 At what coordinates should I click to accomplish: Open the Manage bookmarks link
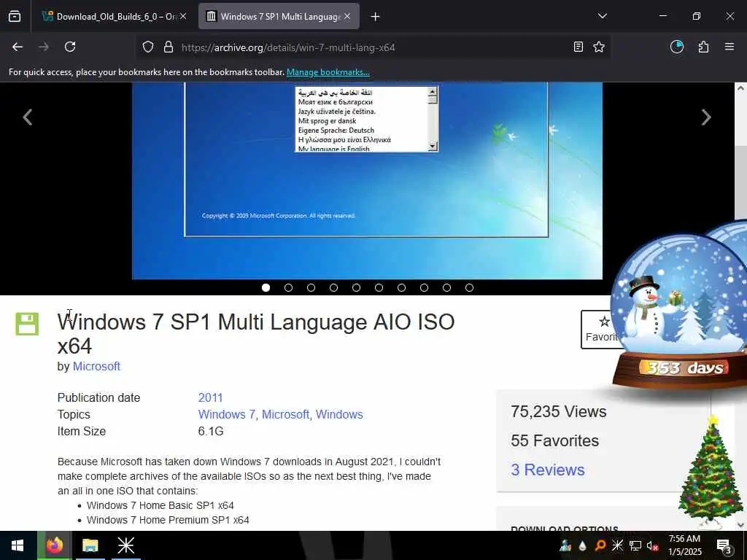click(328, 72)
